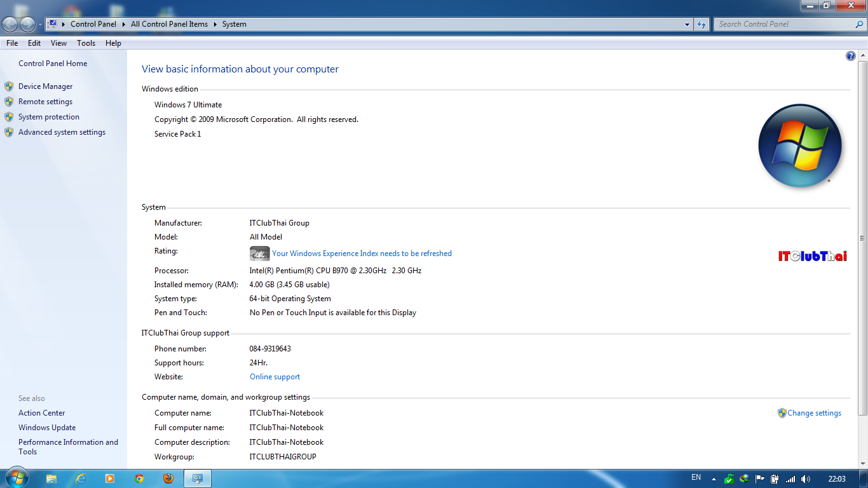
Task: Show hidden tray icons arrow
Action: pos(714,479)
